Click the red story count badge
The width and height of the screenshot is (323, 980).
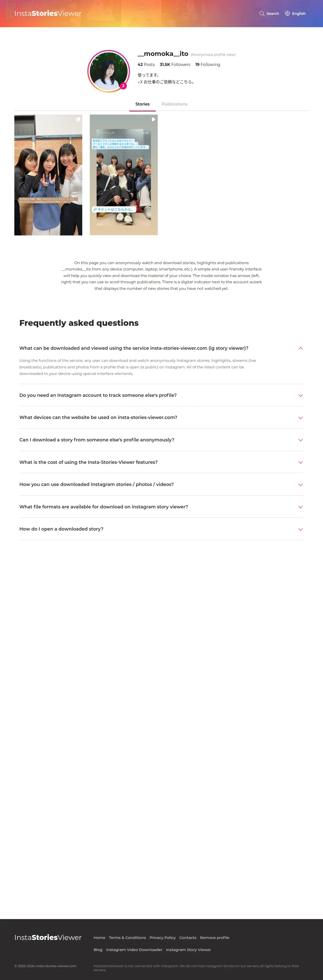(x=123, y=86)
